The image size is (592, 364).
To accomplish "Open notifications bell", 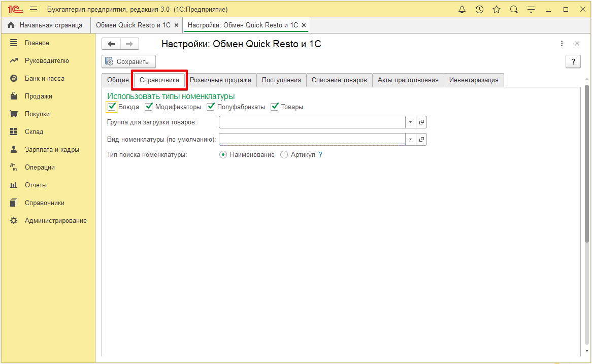I will pos(462,10).
